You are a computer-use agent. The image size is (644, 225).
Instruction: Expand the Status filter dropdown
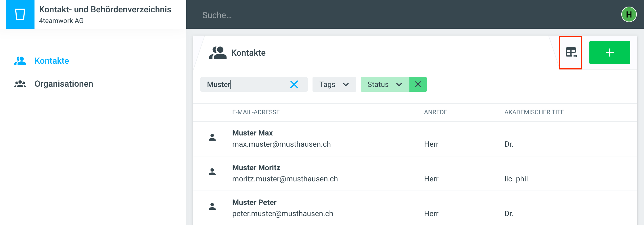[385, 84]
